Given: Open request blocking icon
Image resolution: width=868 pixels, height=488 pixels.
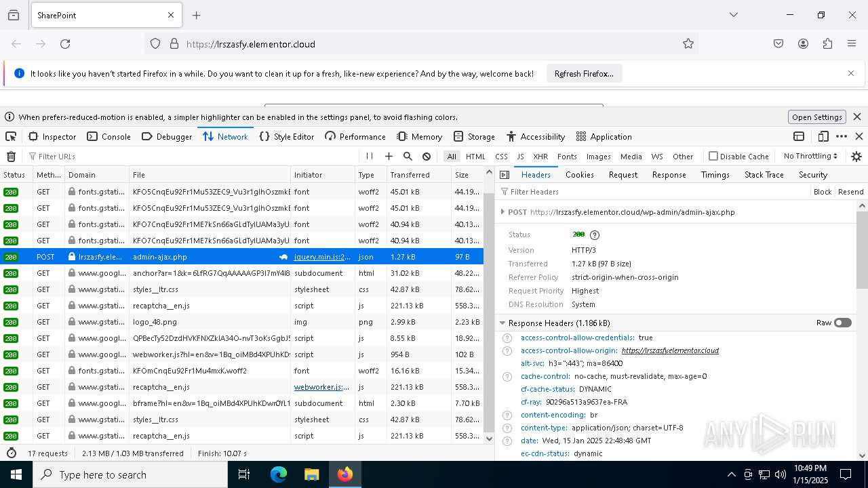Looking at the screenshot, I should click(x=427, y=157).
